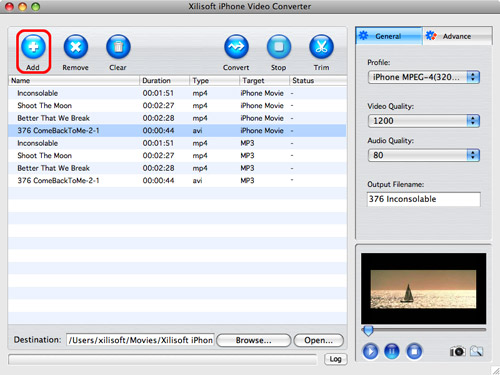
Task: Click the Clear trash icon
Action: tap(118, 47)
